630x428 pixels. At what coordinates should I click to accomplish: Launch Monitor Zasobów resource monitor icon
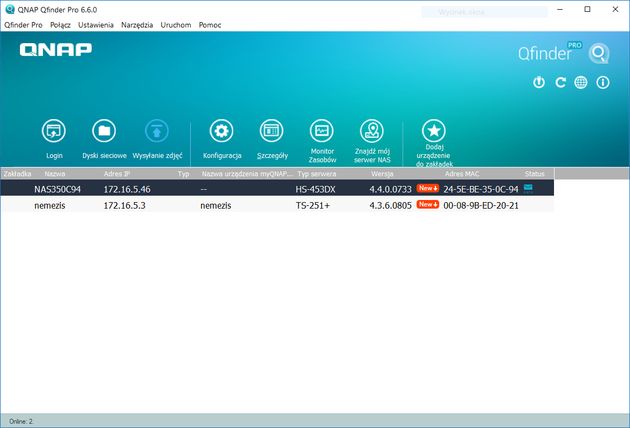click(x=322, y=131)
